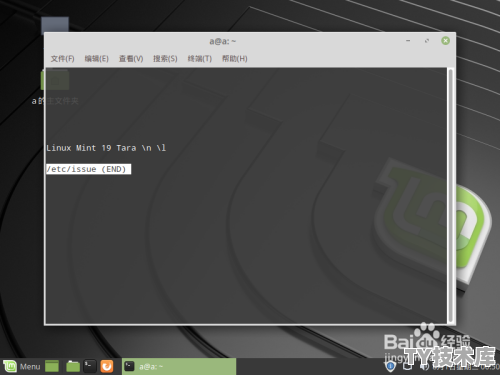Open the 帮助(H) menu
The height and width of the screenshot is (375, 500).
[235, 59]
